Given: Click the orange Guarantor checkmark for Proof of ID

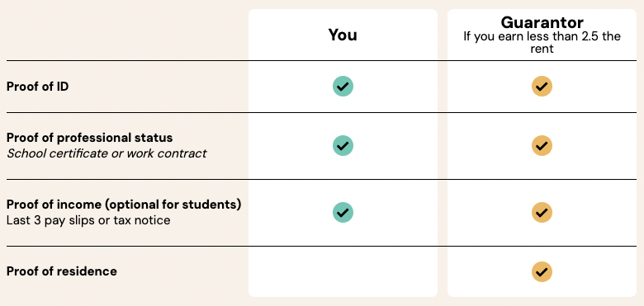Looking at the screenshot, I should tap(542, 87).
